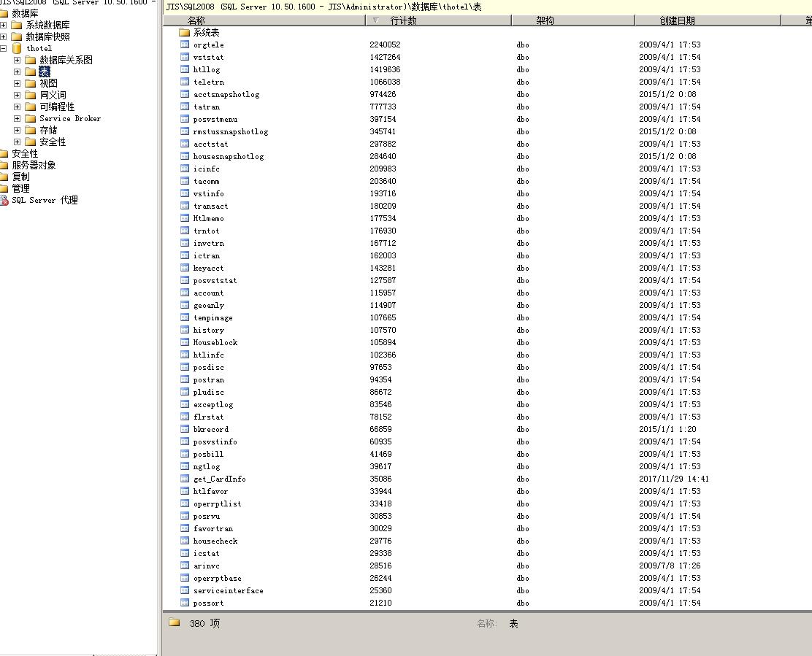Expand the 可编程性 node
Screen dimensions: 812x656
point(17,107)
